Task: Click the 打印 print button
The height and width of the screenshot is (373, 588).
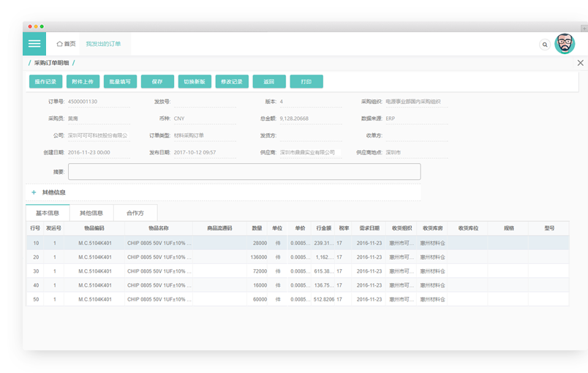Action: (306, 82)
